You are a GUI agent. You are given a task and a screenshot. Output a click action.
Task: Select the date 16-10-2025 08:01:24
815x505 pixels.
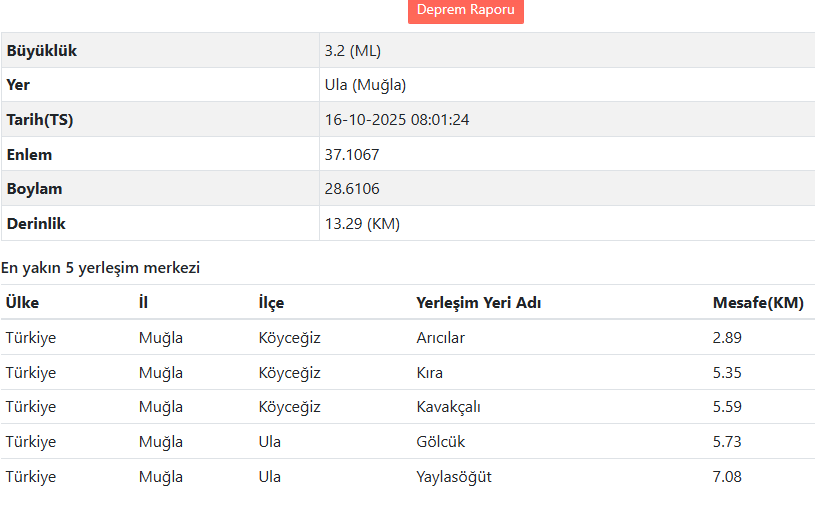click(x=397, y=120)
